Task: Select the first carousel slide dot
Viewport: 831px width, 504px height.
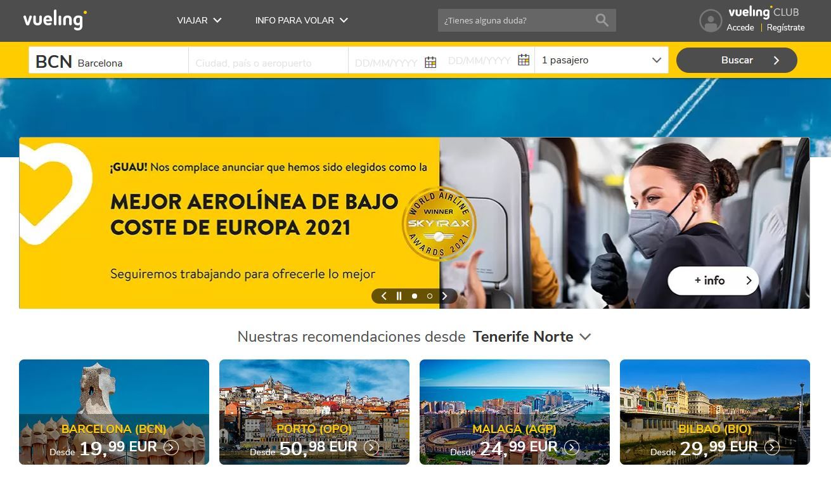Action: [x=415, y=296]
